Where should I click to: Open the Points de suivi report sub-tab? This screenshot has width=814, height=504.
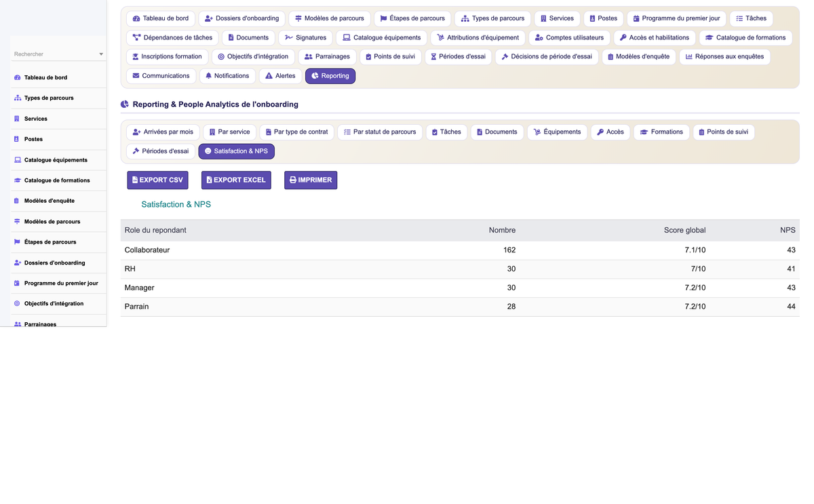pyautogui.click(x=724, y=132)
